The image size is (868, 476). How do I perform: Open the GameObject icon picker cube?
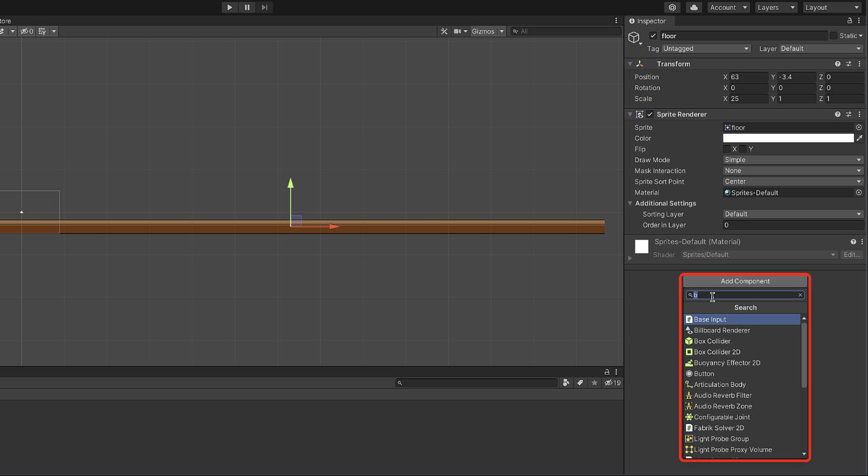(634, 38)
